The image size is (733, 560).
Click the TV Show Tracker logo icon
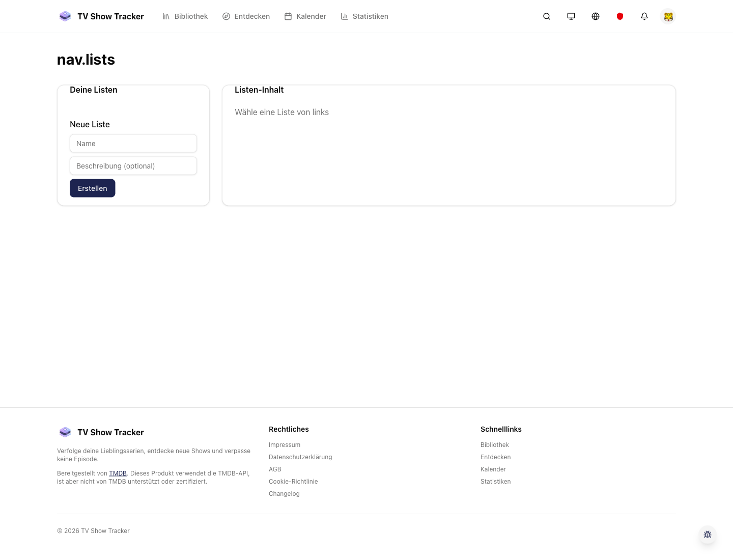click(65, 16)
